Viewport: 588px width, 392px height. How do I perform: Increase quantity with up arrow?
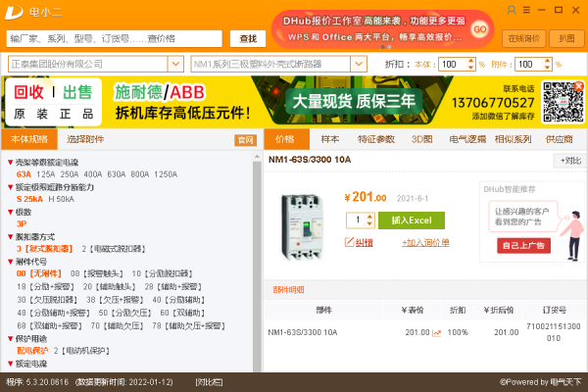[x=369, y=217]
